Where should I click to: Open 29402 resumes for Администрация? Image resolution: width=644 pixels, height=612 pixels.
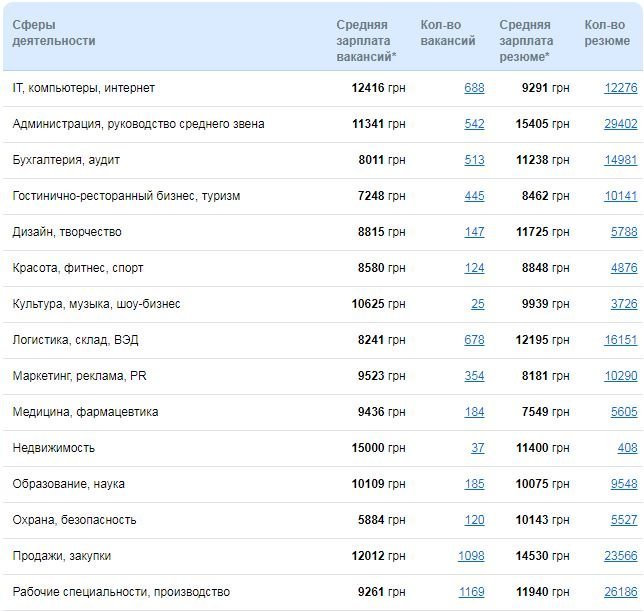(620, 124)
